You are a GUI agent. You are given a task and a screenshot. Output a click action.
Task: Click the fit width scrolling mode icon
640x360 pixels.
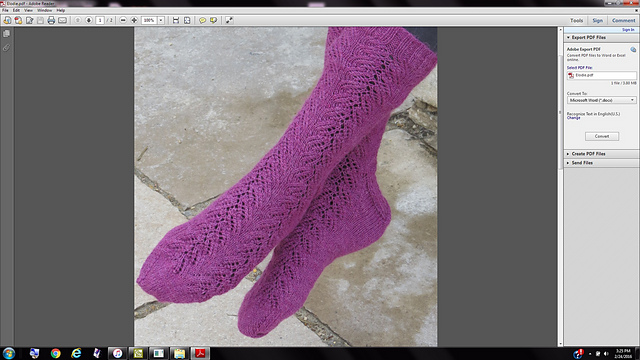click(x=176, y=20)
